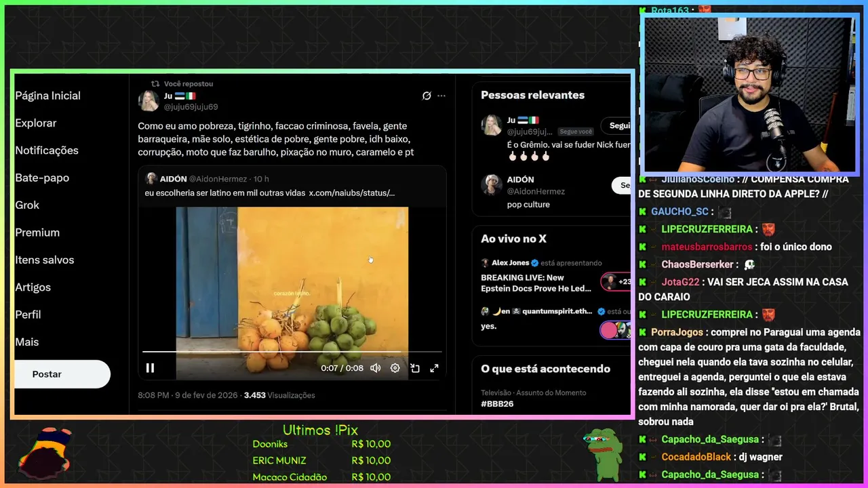Go to Perfil page
The height and width of the screenshot is (488, 868).
click(28, 314)
